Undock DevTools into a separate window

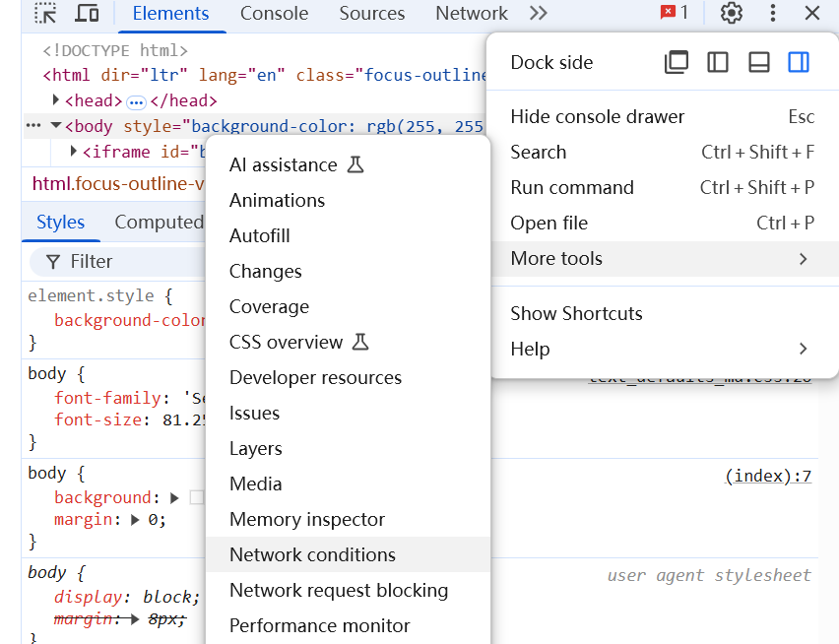(677, 61)
